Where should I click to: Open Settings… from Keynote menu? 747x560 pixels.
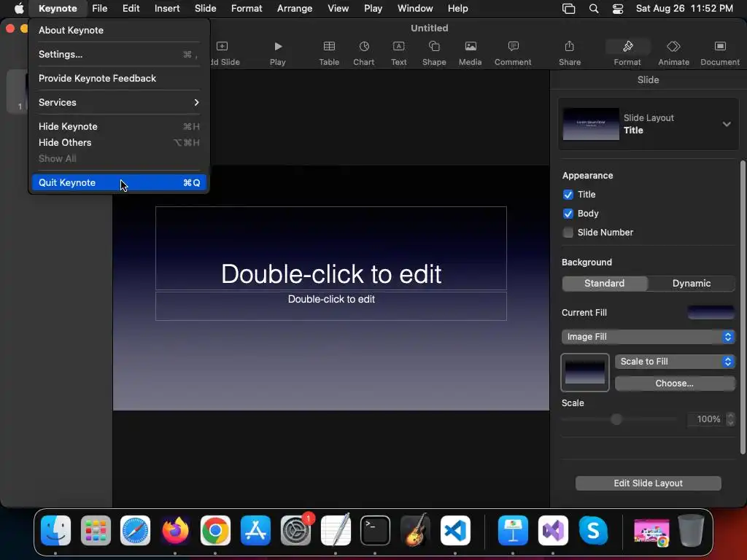[x=119, y=54]
